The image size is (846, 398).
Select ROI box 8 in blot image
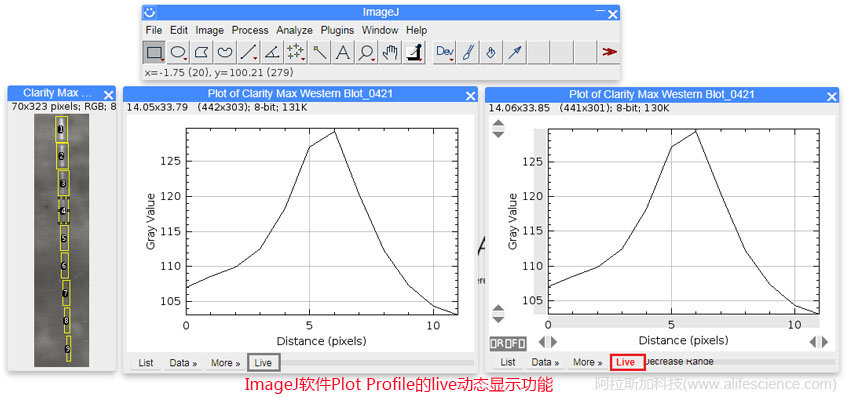click(x=66, y=321)
